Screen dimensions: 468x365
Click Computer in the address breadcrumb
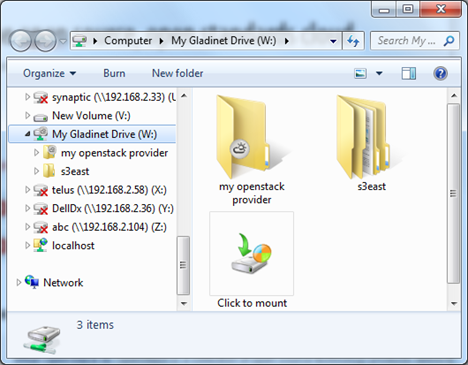click(x=128, y=41)
